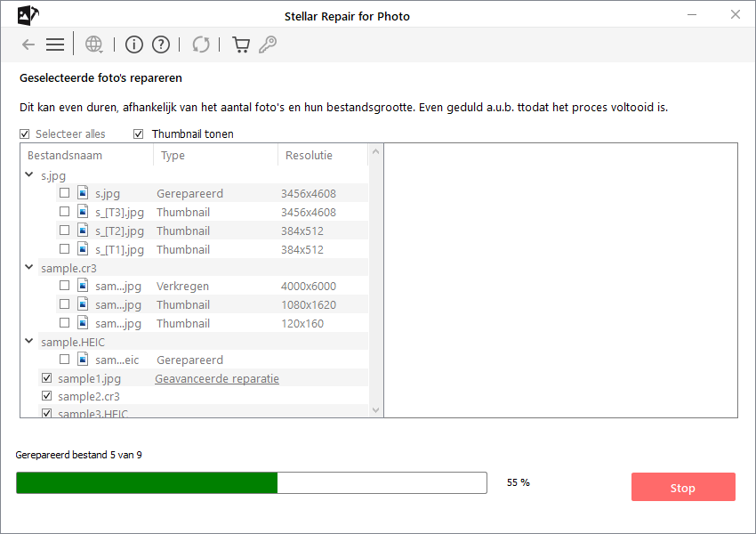The image size is (756, 534).
Task: Collapse the sample.HEIC tree group
Action: click(x=30, y=342)
